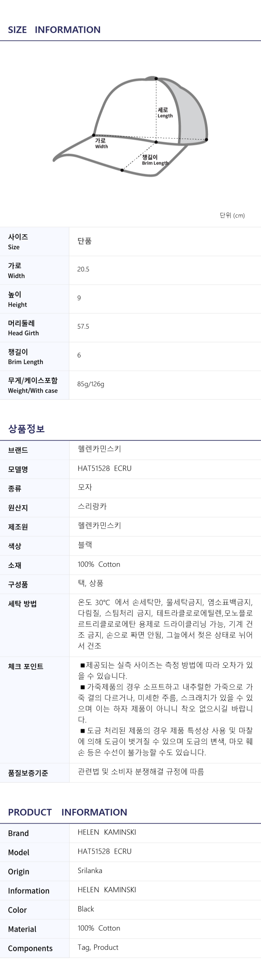Click the 스리랑카 origin value

click(92, 506)
